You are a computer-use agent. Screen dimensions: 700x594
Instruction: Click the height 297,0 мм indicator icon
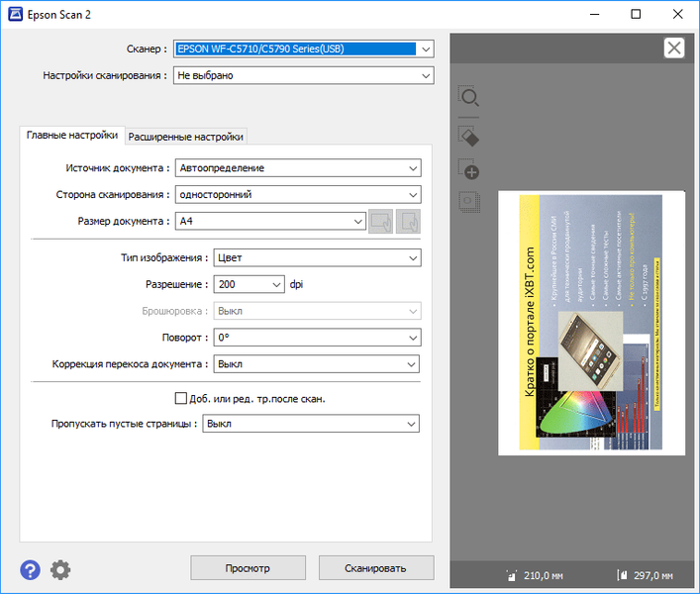[x=623, y=576]
